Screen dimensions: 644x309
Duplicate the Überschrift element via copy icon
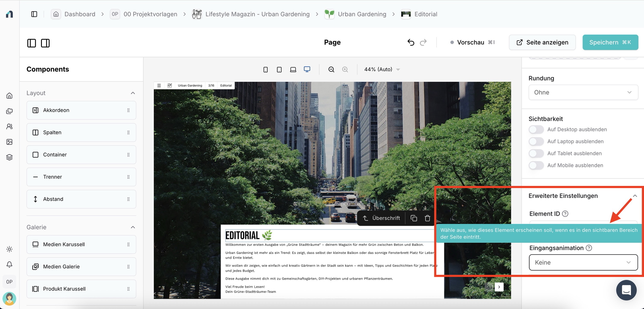(x=414, y=218)
